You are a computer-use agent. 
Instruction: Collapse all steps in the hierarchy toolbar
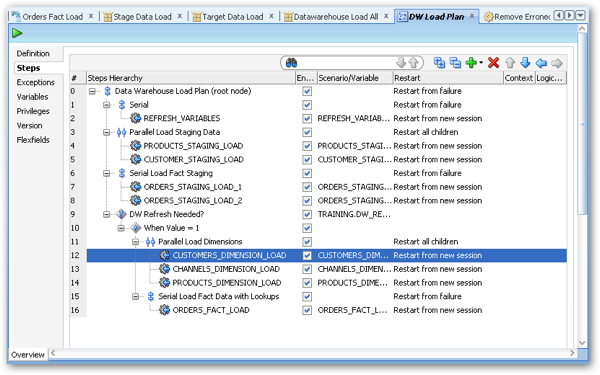[455, 62]
